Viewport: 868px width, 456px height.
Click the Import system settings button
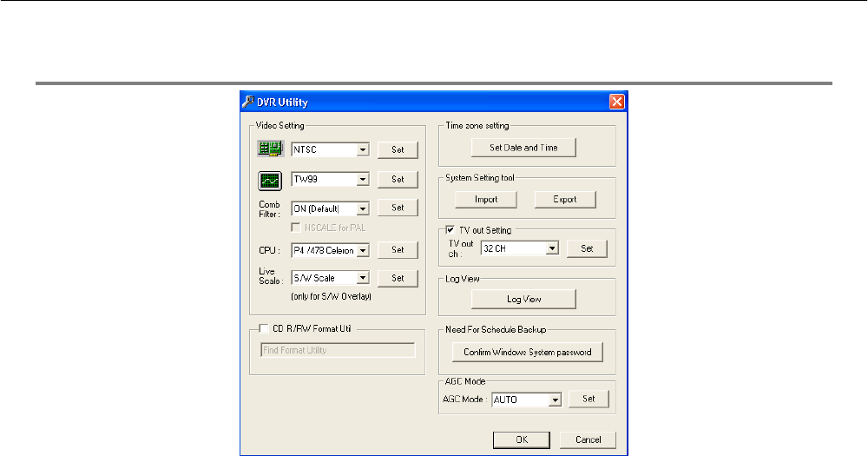click(486, 200)
